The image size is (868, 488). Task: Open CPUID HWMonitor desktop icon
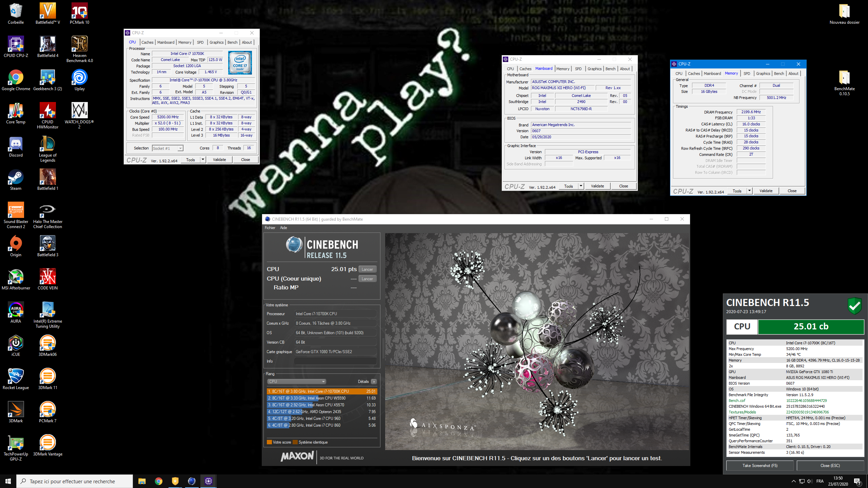(47, 116)
